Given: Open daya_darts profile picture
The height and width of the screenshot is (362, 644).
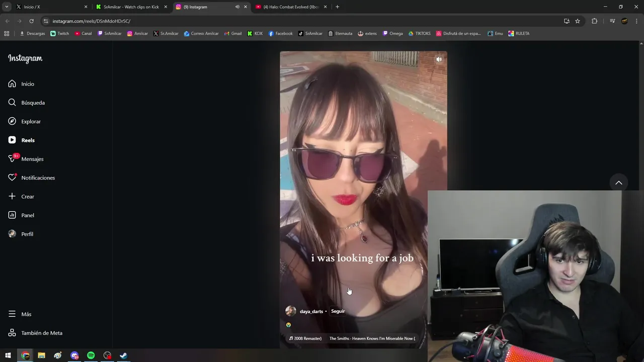Looking at the screenshot, I should [291, 311].
